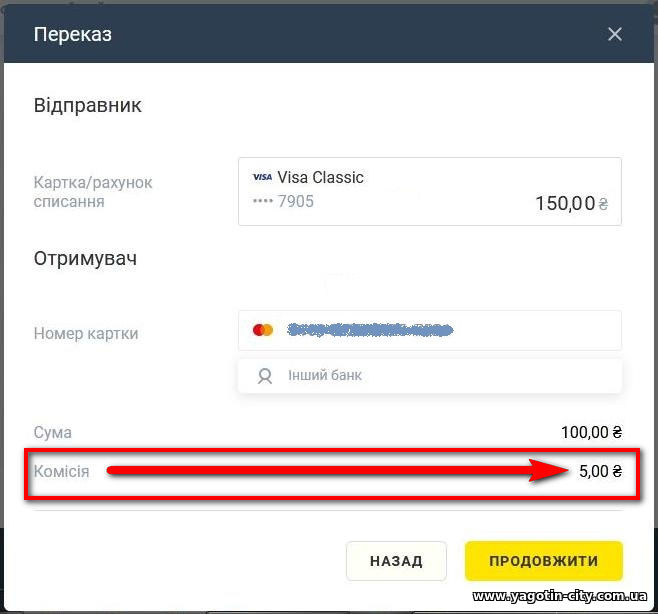This screenshot has width=658, height=614.
Task: Open the www.yagotin-city.com.ua watermark link
Action: coord(560,596)
